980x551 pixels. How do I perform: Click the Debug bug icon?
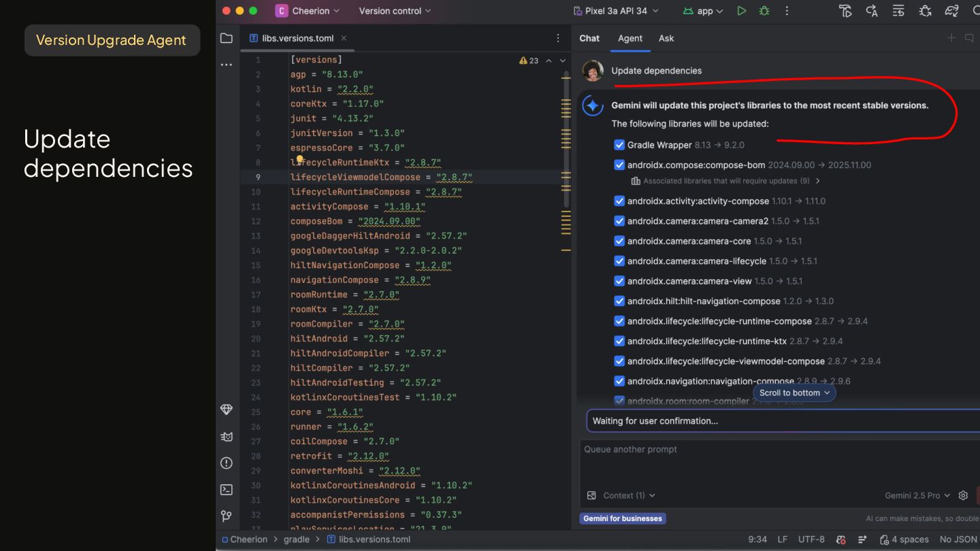(764, 11)
